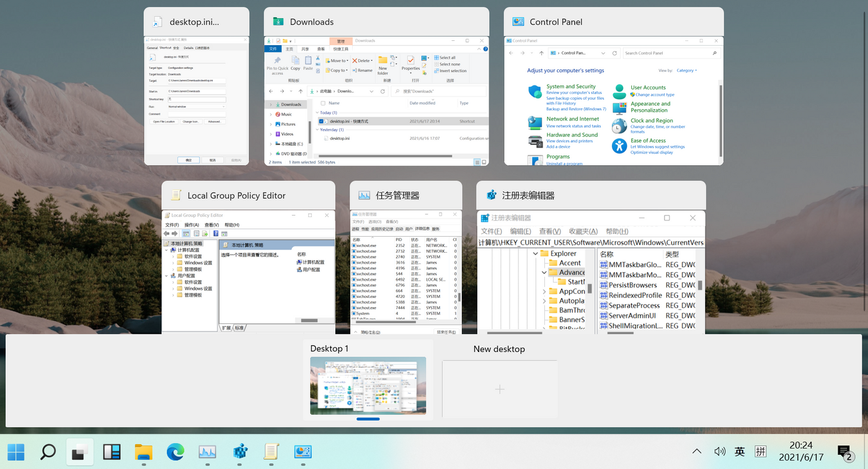
Task: Toggle checkbox of desktop.ini shortcut file
Action: click(x=321, y=121)
